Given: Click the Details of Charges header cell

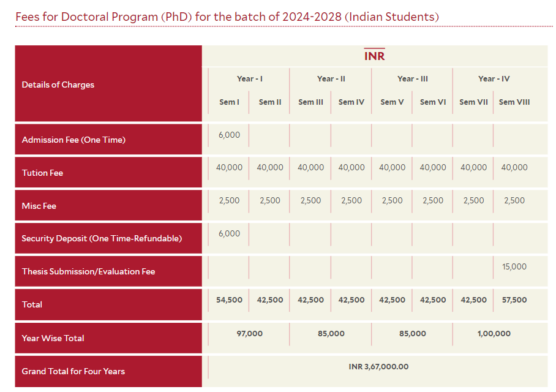Looking at the screenshot, I should coord(59,85).
